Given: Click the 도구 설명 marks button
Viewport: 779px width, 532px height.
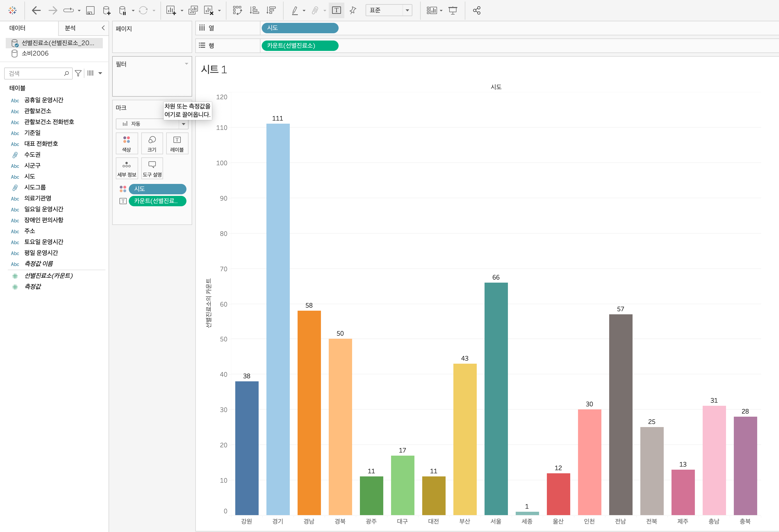Looking at the screenshot, I should tap(152, 168).
